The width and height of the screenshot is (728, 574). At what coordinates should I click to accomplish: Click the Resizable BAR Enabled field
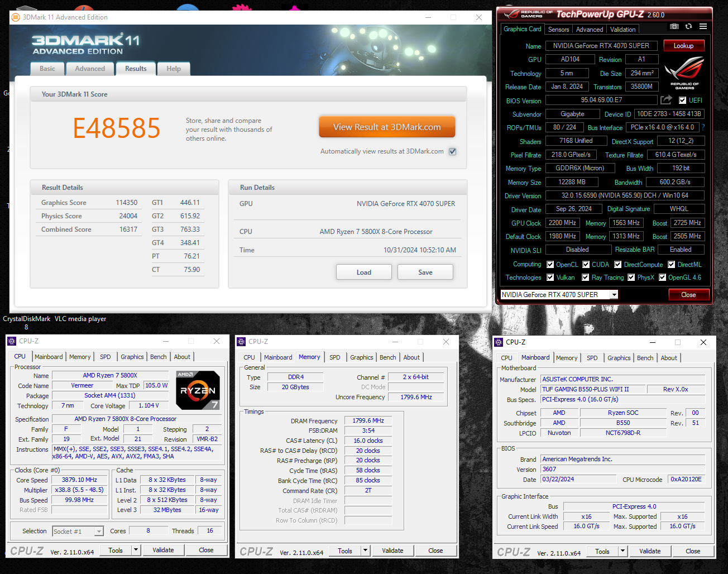click(x=681, y=250)
